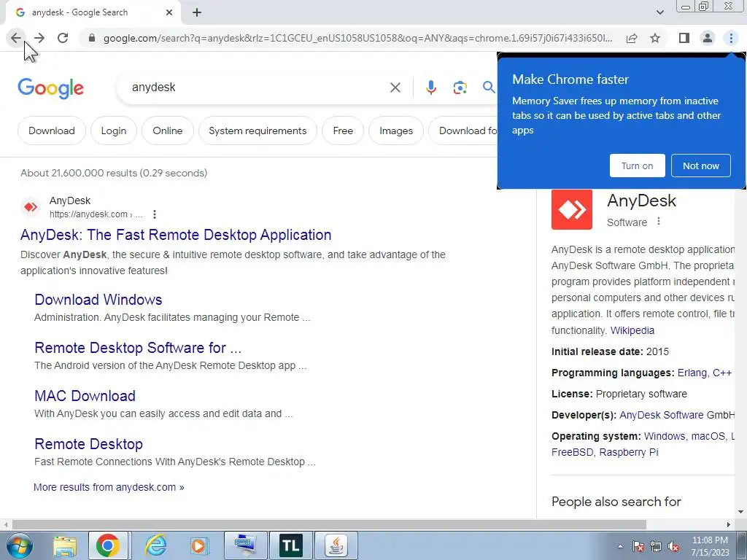
Task: Open Remote Desktop Software for... sitelink
Action: click(138, 348)
